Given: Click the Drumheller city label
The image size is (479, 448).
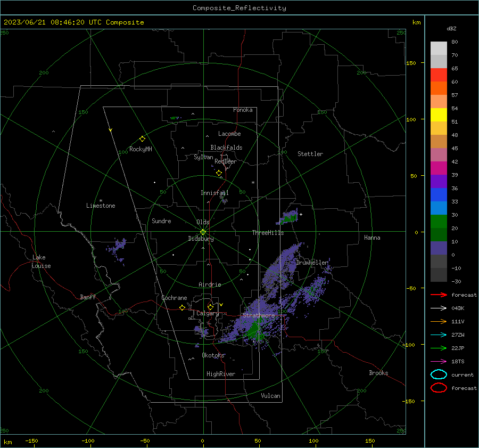Looking at the screenshot, I should coord(312,263).
